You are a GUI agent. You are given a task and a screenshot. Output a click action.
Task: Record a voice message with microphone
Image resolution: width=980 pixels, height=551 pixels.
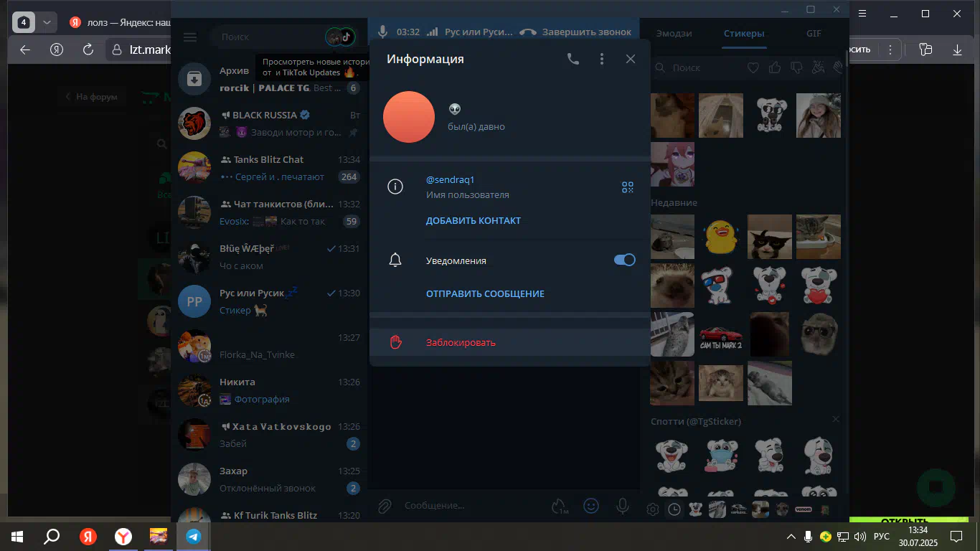click(x=623, y=506)
